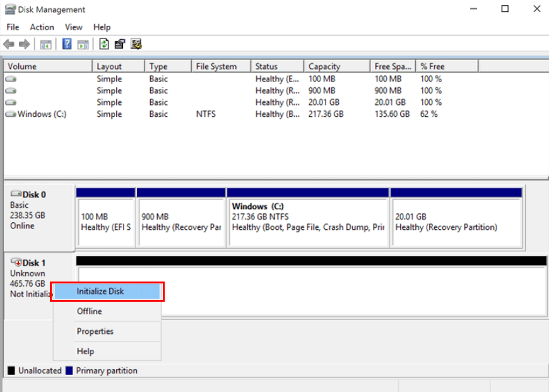Open the Properties toolbar icon
Screen dimensions: 549x392
click(120, 44)
